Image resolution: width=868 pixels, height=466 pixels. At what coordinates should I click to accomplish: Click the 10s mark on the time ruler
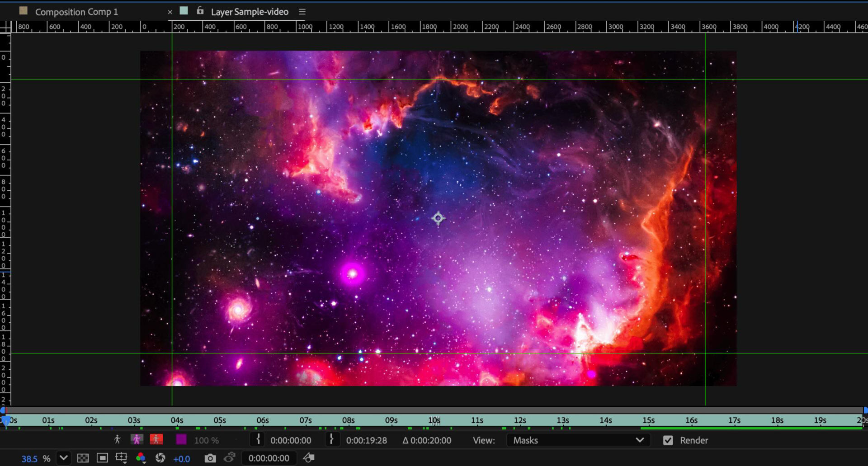[x=434, y=420]
